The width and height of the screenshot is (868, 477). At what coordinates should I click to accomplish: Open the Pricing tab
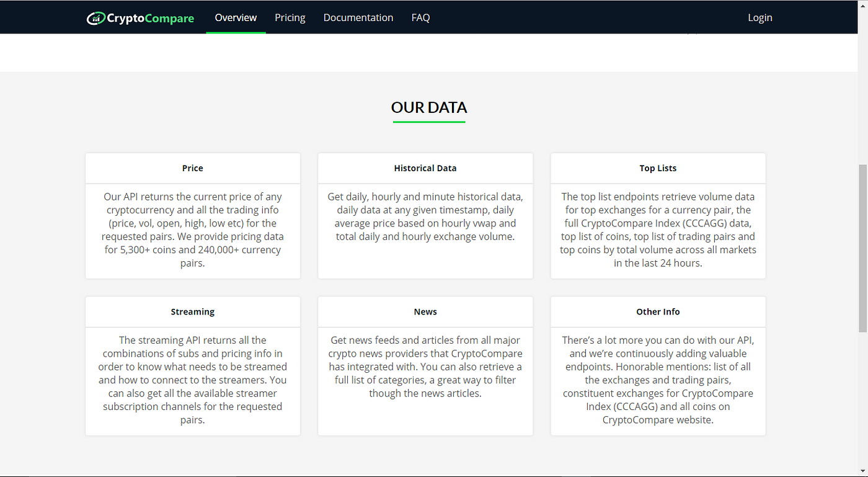click(x=290, y=17)
